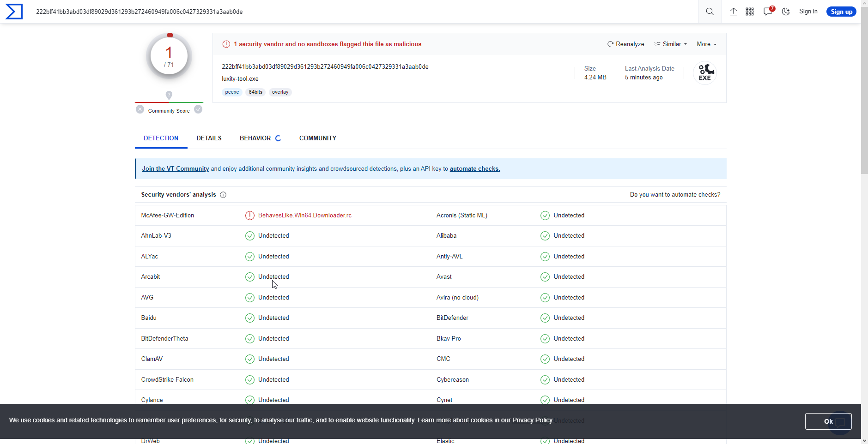Screen dimensions: 868x444
Task: Click the hash search input field
Action: point(360,12)
